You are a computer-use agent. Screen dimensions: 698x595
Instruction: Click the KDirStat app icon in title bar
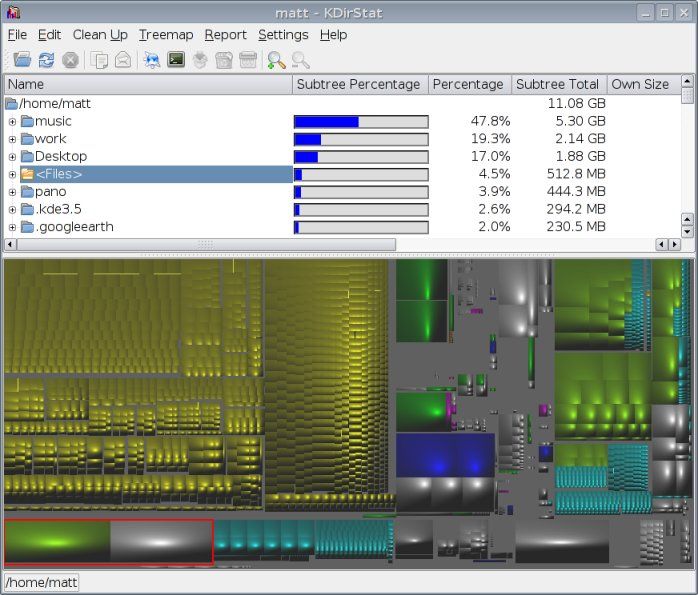point(13,12)
